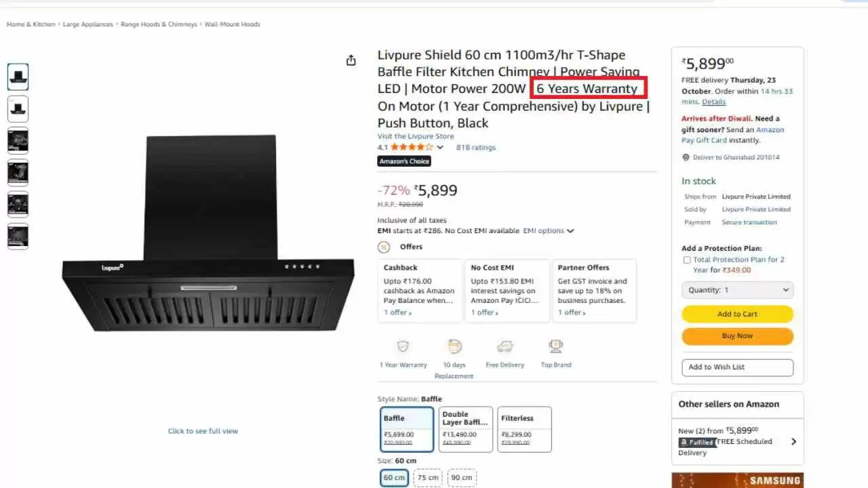This screenshot has height=488, width=868.
Task: Click the share icon above product image
Action: click(351, 60)
